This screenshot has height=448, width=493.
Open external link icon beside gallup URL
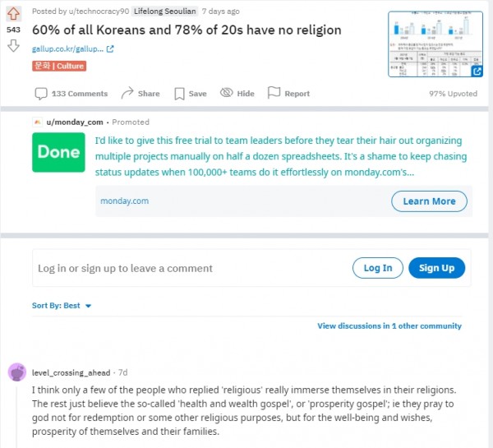point(110,49)
